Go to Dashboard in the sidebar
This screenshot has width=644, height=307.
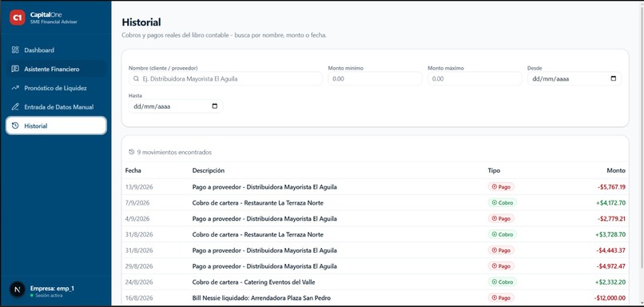point(56,50)
